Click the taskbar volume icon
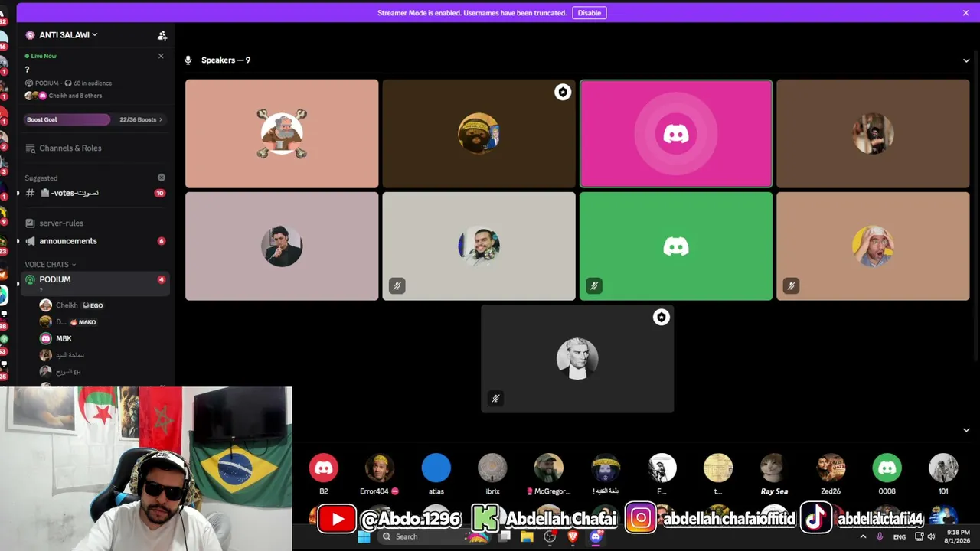980x551 pixels. click(932, 537)
